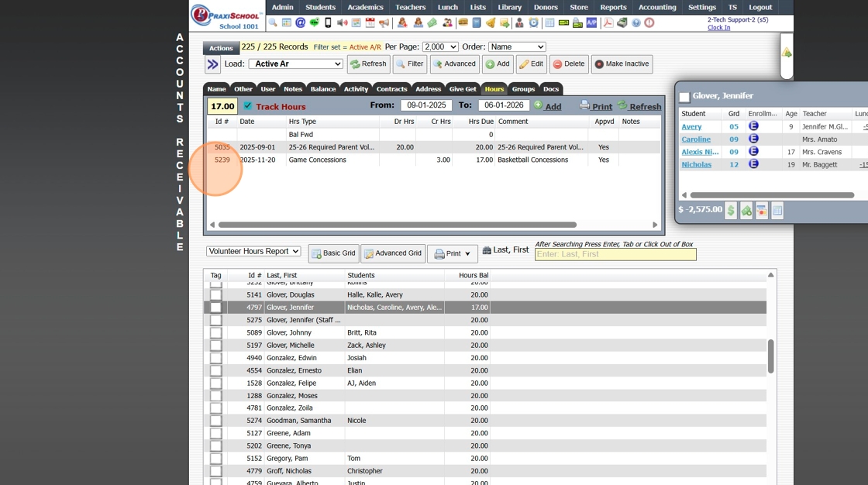
Task: Click the megaphone icon in toolbar
Action: tap(384, 22)
